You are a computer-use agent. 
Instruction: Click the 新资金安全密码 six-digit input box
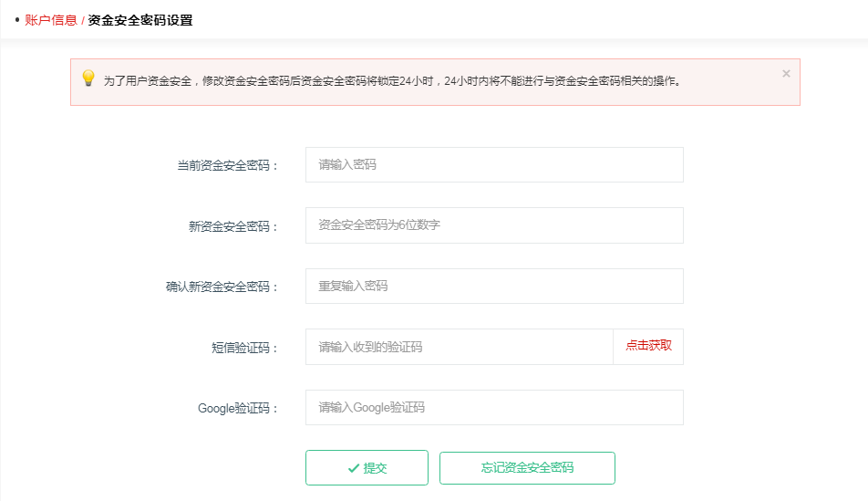point(493,225)
